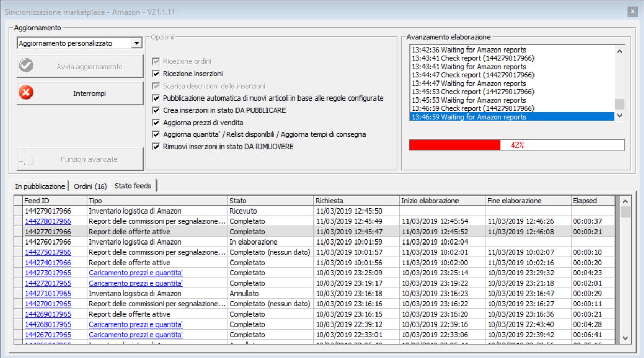Click scroll-down arrow of the feeds table
Viewport: 644px width, 358px height.
point(625,338)
